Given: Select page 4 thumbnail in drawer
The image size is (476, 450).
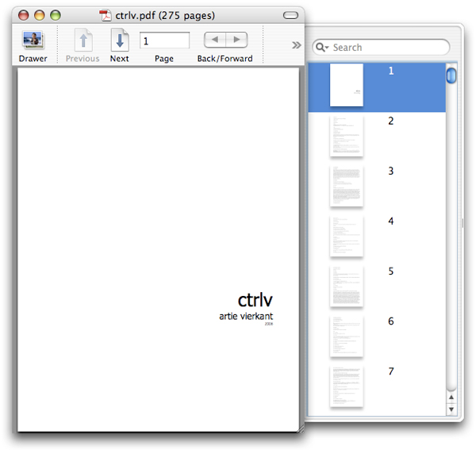Looking at the screenshot, I should point(347,236).
